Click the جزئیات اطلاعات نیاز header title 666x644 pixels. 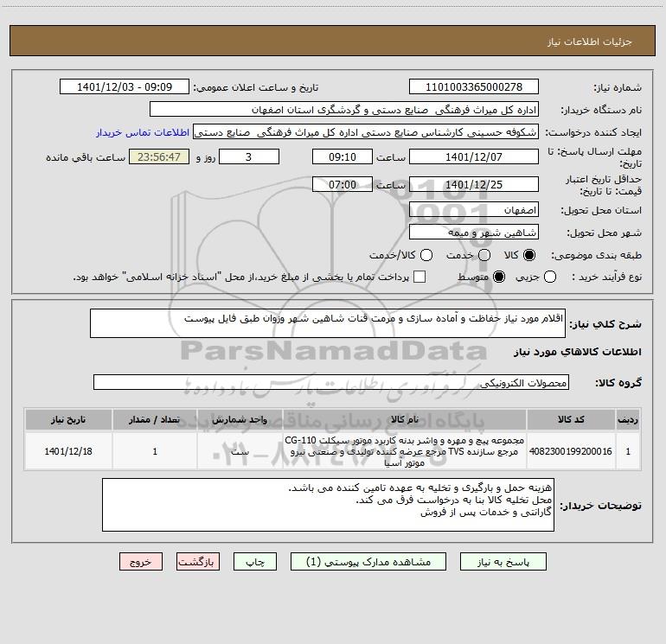(x=590, y=41)
